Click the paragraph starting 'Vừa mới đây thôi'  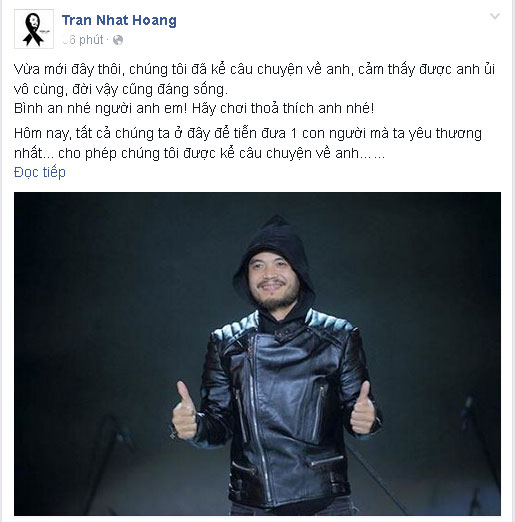coord(255,79)
